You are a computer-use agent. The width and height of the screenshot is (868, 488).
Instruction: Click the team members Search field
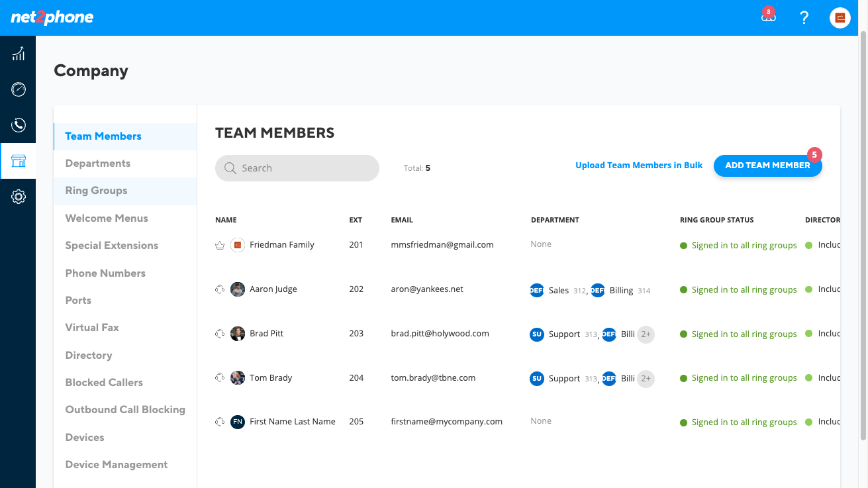click(x=297, y=168)
